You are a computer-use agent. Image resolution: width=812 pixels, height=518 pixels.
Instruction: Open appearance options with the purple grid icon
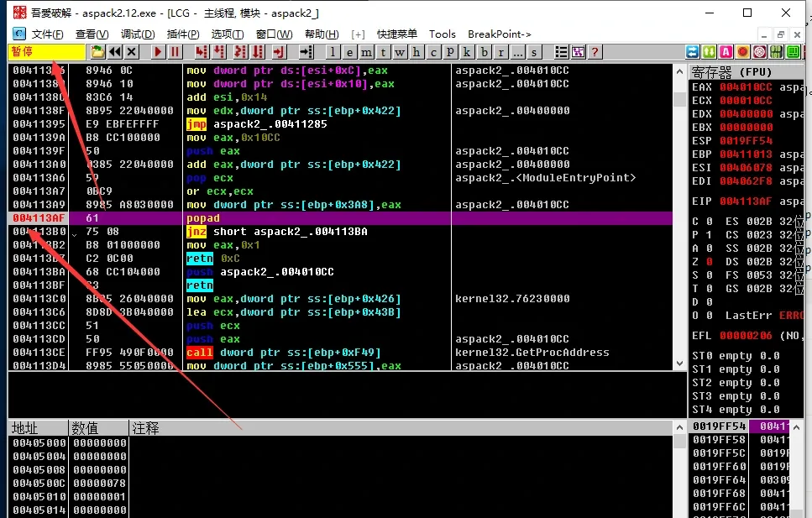(x=578, y=52)
